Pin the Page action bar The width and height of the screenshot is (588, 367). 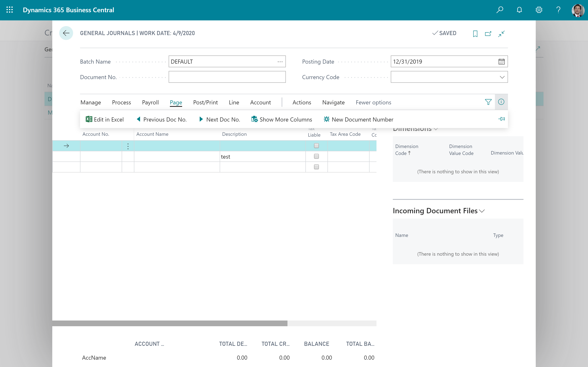(x=502, y=119)
